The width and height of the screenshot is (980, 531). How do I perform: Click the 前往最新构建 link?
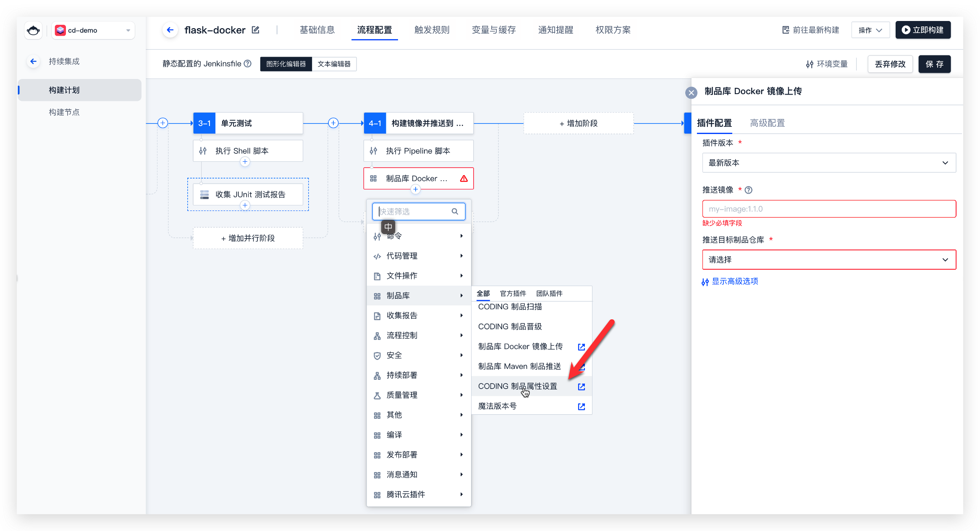[x=811, y=30]
